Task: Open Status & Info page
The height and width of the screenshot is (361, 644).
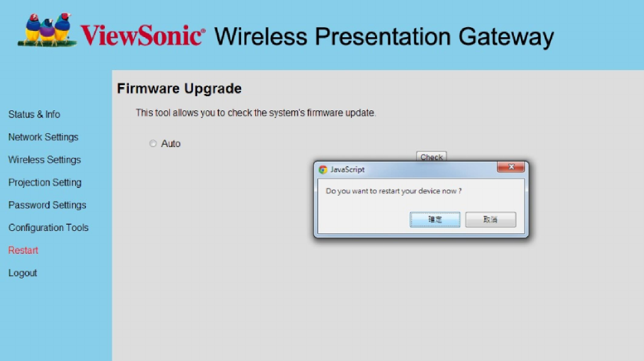Action: tap(34, 114)
